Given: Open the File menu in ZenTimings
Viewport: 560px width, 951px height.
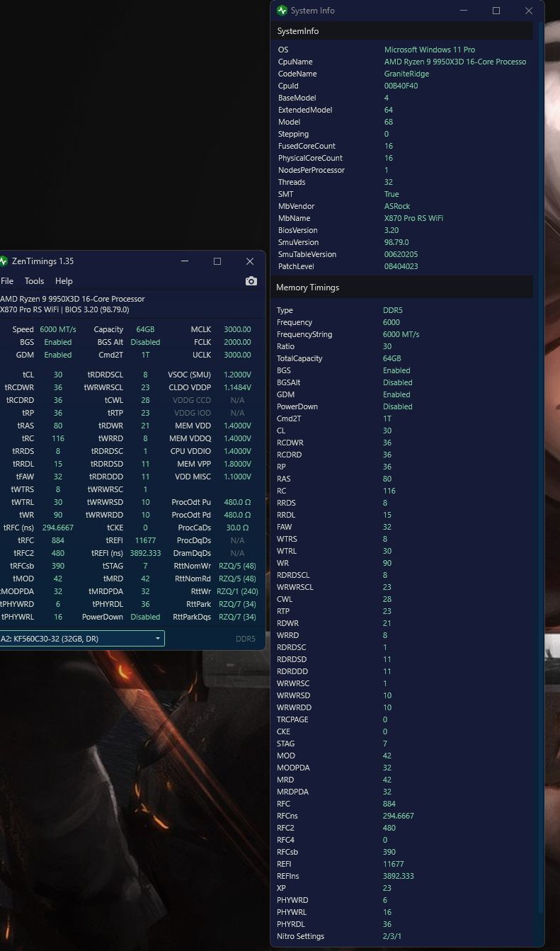Looking at the screenshot, I should (6, 281).
